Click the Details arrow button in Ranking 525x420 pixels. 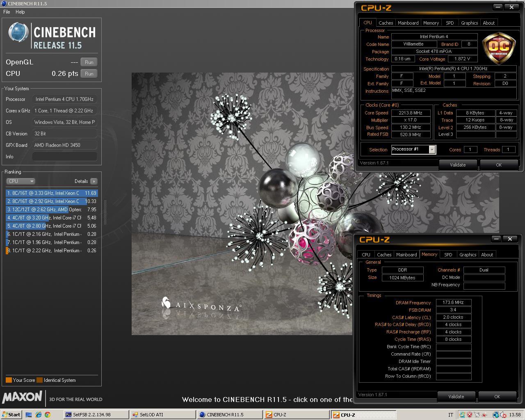click(x=94, y=181)
